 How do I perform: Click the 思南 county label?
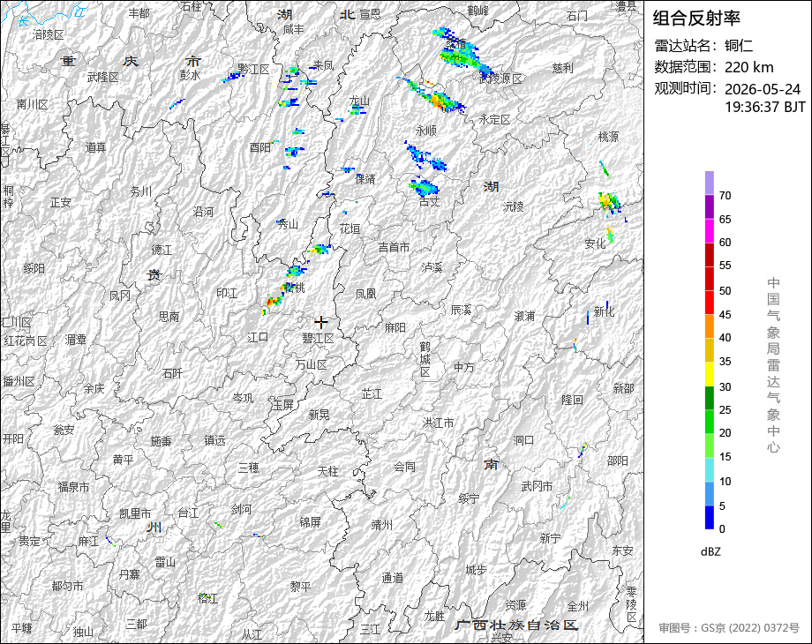pyautogui.click(x=169, y=317)
